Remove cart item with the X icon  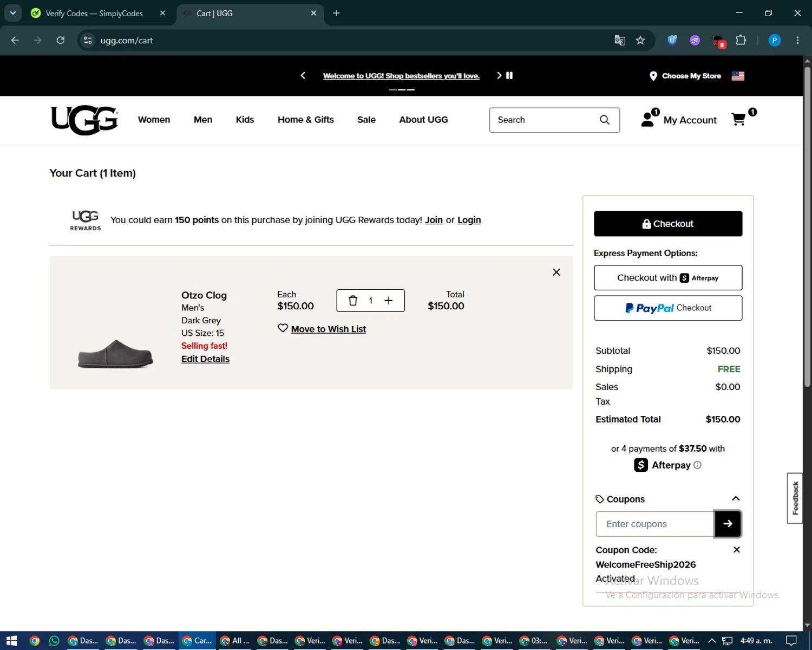click(556, 272)
